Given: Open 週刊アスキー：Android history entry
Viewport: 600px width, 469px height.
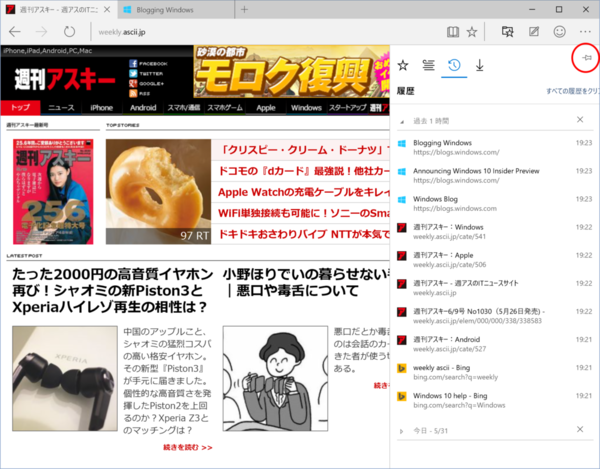Looking at the screenshot, I should coord(495,344).
